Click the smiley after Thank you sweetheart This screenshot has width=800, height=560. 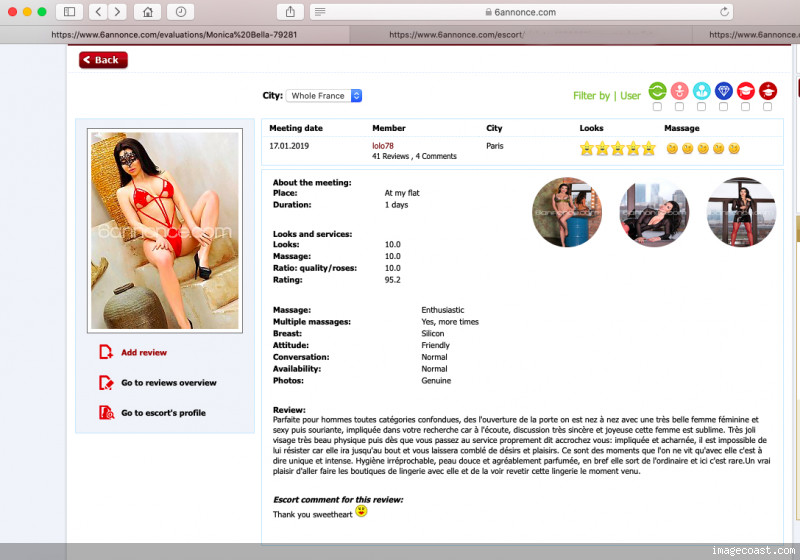coord(361,511)
